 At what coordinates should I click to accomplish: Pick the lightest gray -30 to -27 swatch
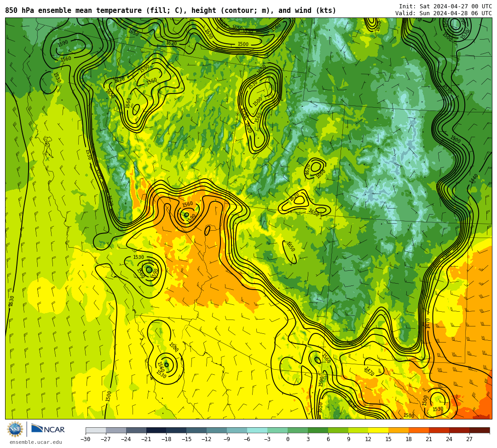click(96, 430)
